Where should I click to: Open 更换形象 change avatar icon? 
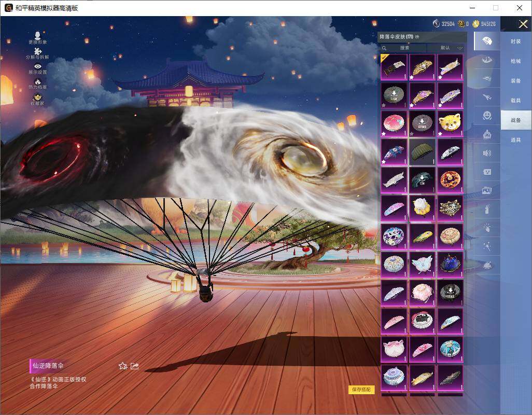click(x=38, y=36)
